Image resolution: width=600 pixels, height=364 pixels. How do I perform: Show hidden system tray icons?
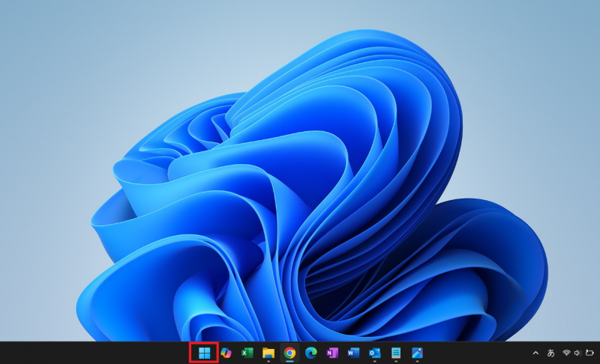pos(535,353)
